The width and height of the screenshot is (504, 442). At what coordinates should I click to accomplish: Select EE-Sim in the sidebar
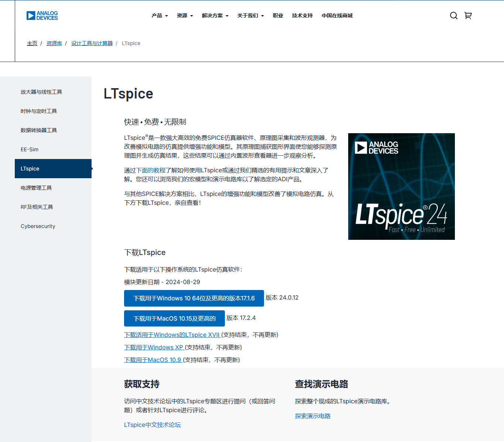click(x=30, y=149)
